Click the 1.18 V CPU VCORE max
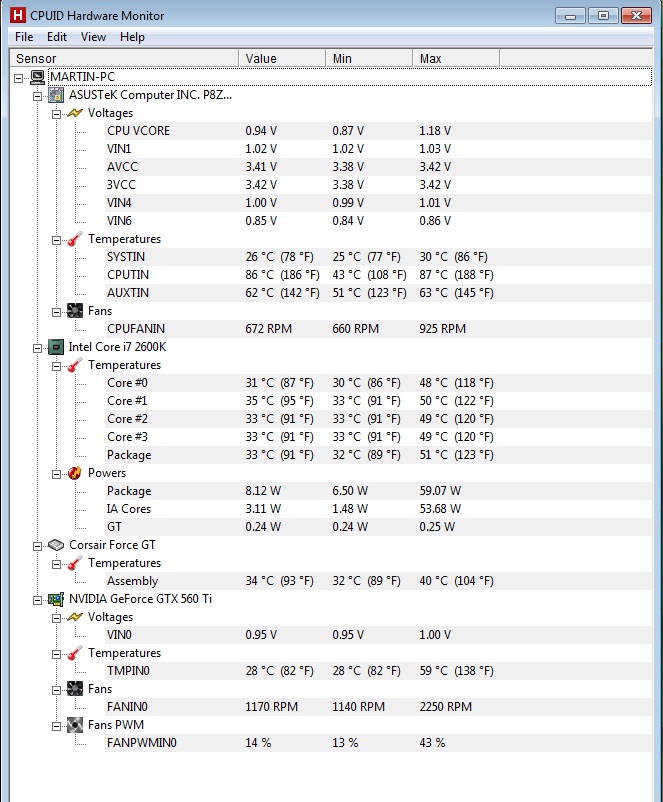The image size is (663, 802). (435, 131)
